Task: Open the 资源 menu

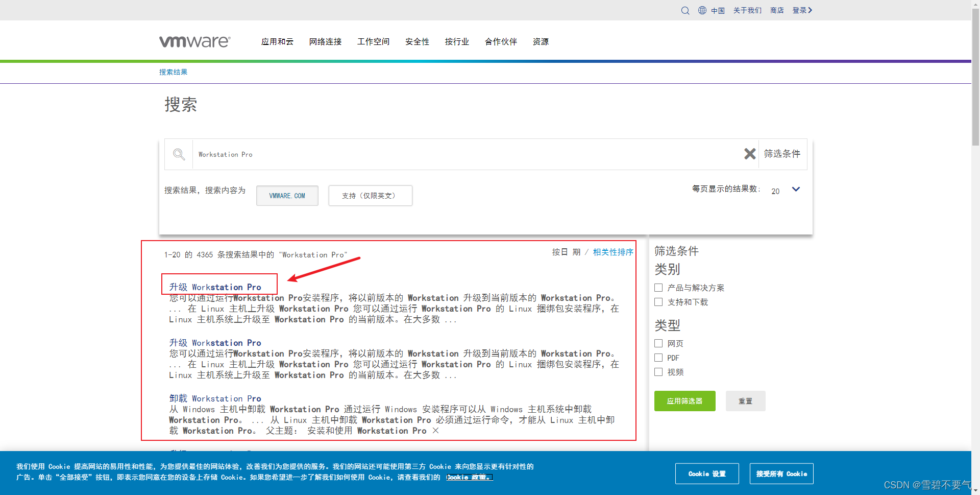Action: pyautogui.click(x=541, y=42)
